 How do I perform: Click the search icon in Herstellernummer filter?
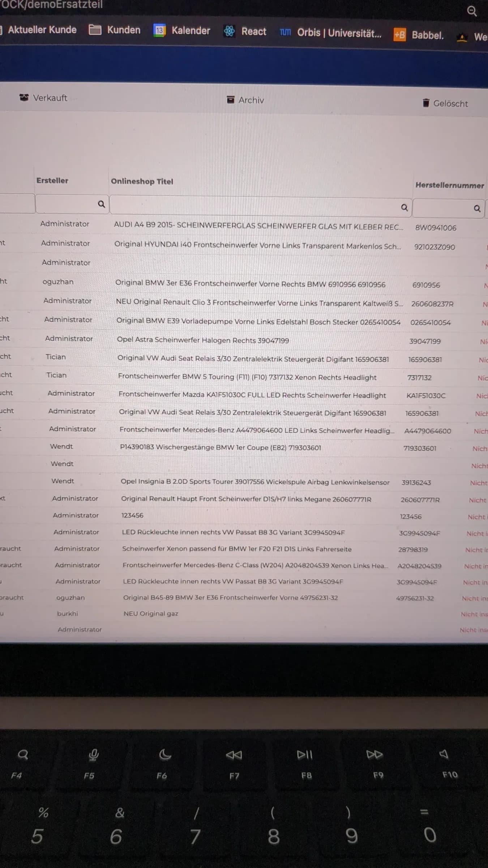coord(477,208)
